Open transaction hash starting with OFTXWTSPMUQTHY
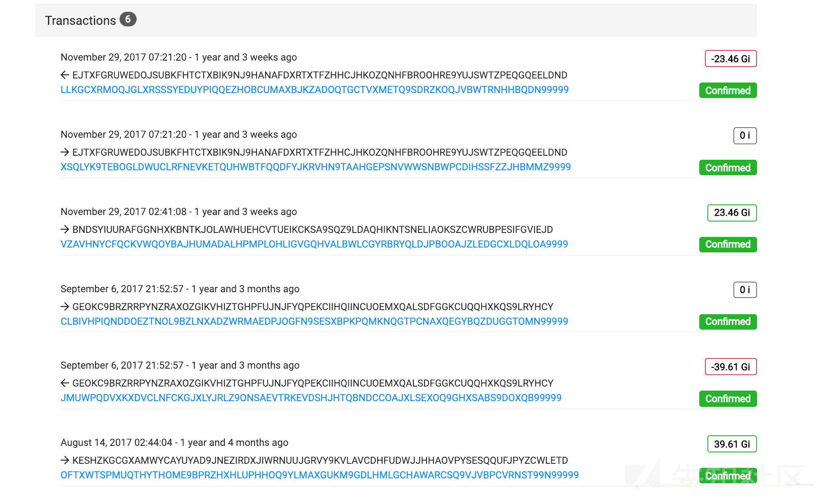Viewport: 818px width, 504px height. [320, 475]
